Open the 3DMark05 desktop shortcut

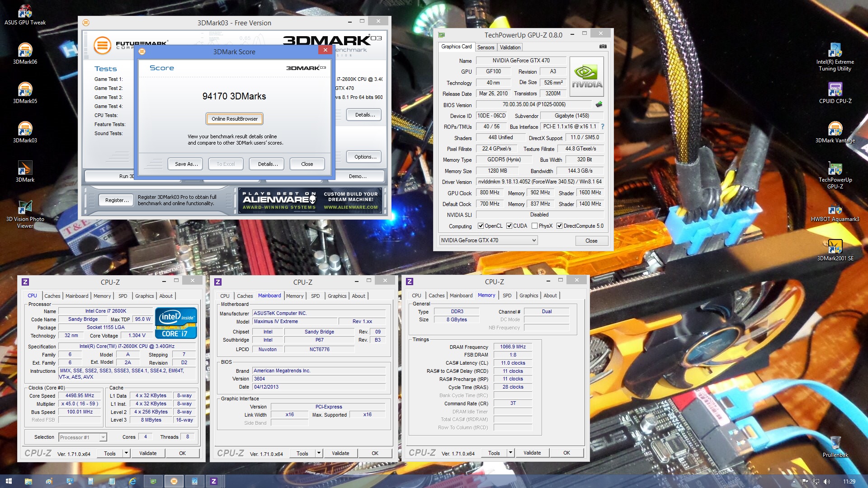[25, 93]
